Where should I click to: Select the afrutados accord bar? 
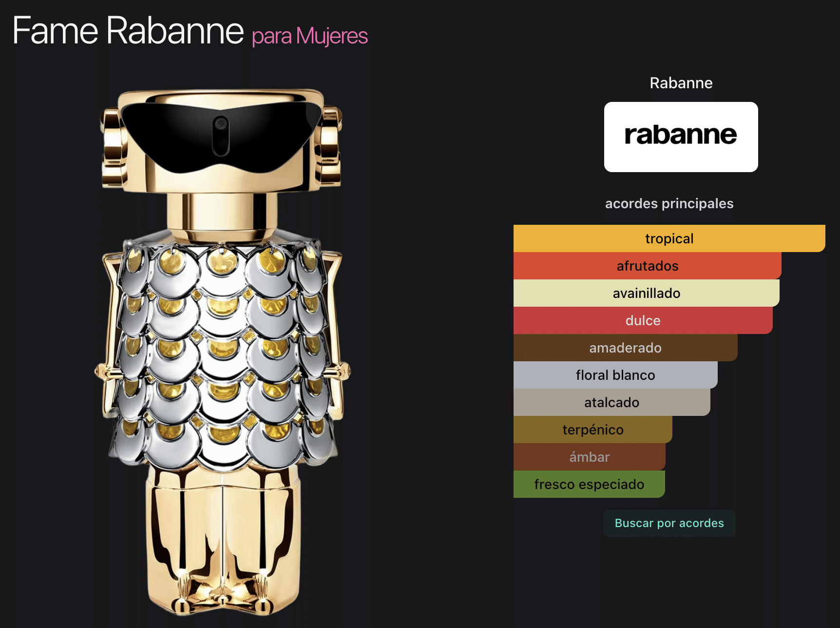click(647, 266)
